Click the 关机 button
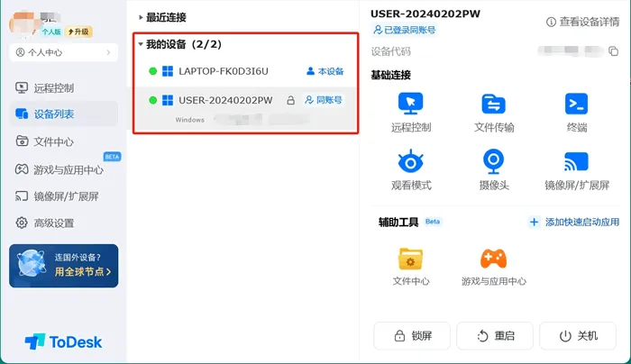Screen dimensions: 631x364 coord(578,336)
